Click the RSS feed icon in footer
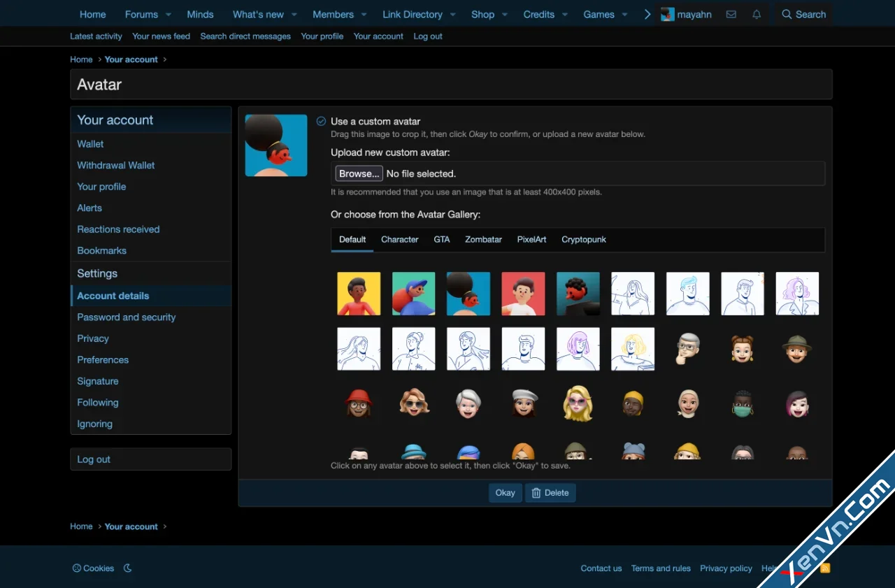The height and width of the screenshot is (588, 895). click(824, 568)
